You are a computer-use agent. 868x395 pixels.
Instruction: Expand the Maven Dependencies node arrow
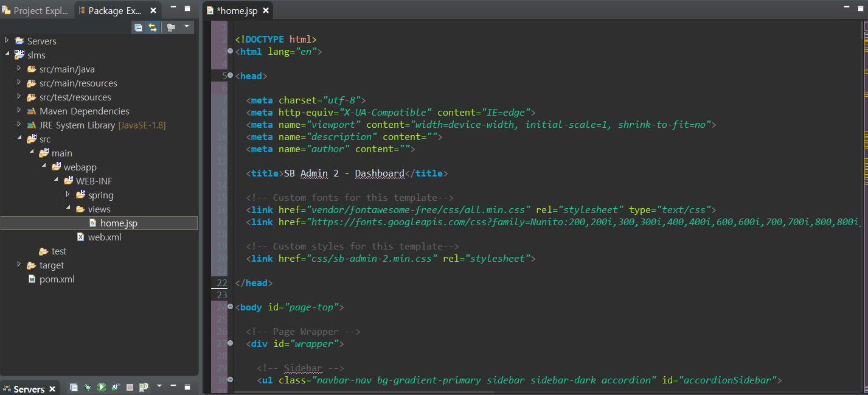(x=19, y=110)
